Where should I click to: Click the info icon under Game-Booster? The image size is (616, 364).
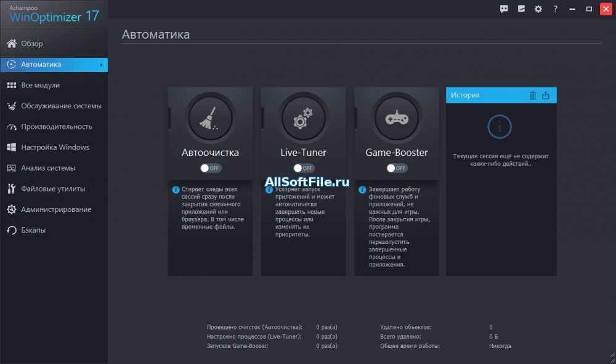tap(362, 190)
